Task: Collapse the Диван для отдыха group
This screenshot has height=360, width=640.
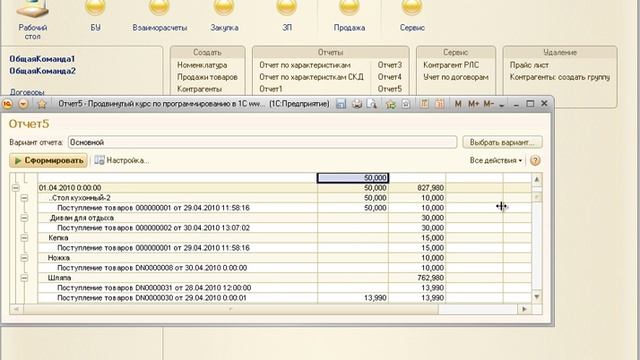Action: coord(24,218)
